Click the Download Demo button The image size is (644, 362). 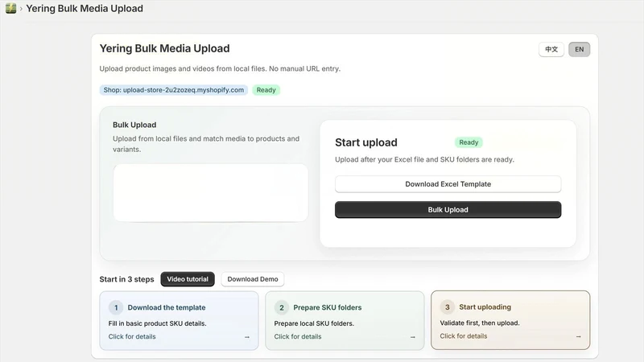253,279
